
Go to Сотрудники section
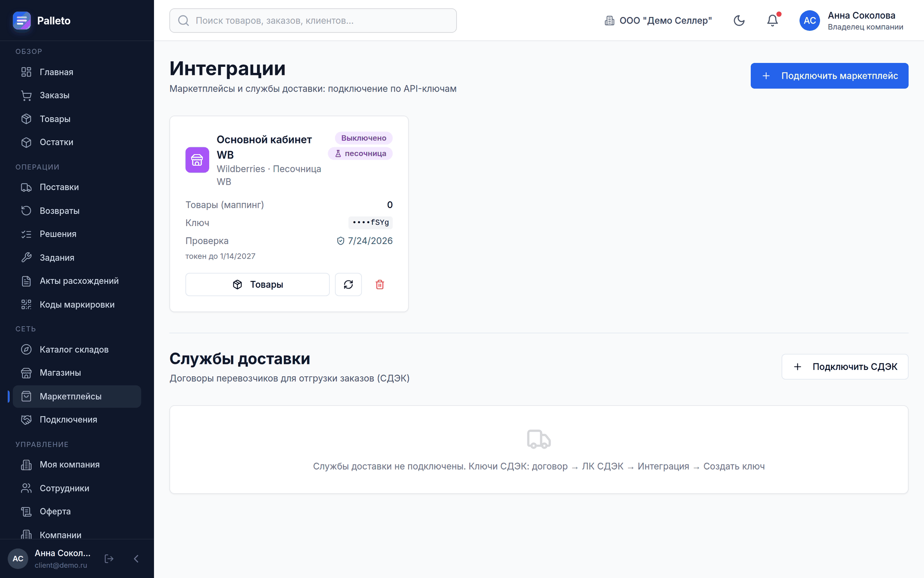(x=77, y=488)
